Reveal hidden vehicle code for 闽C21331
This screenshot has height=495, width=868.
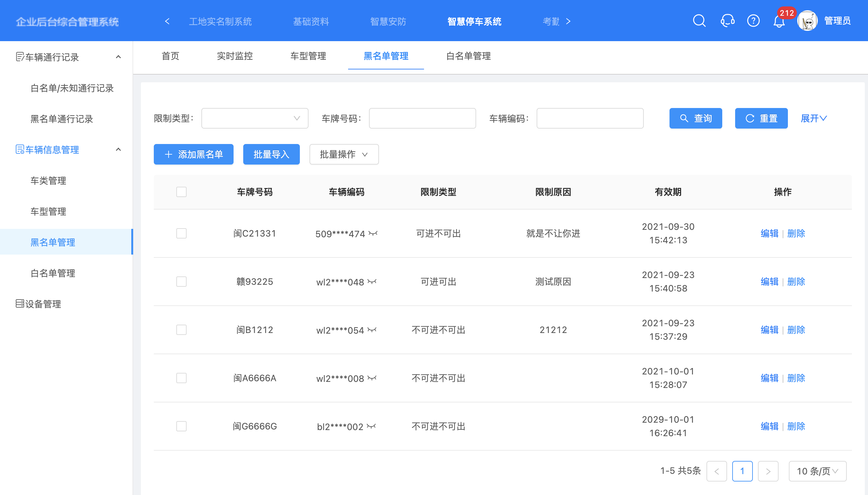click(x=373, y=233)
